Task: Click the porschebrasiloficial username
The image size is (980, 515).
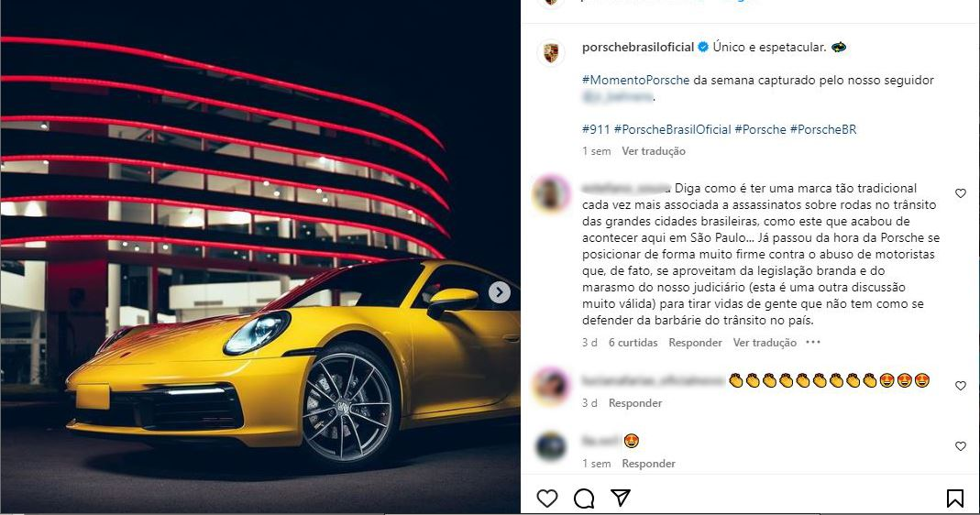Action: click(638, 47)
